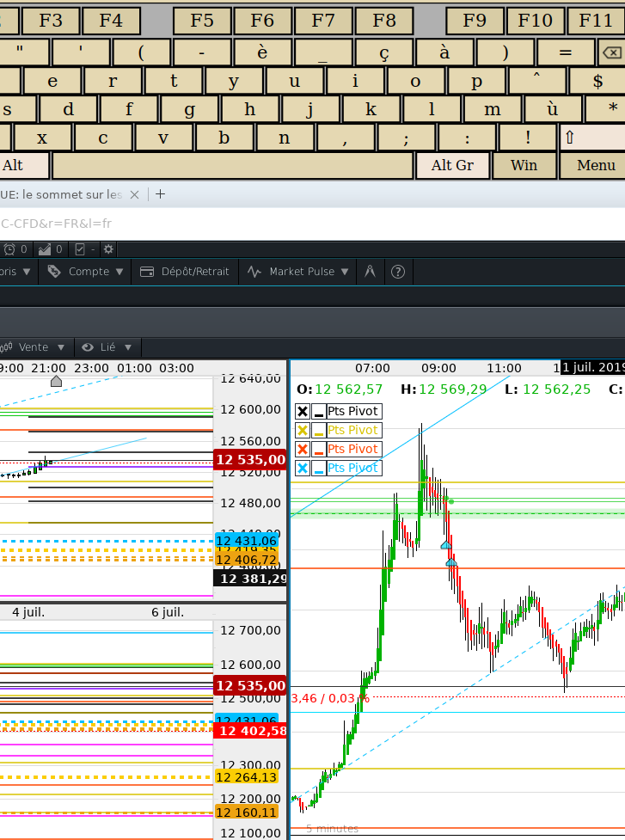Image resolution: width=625 pixels, height=840 pixels.
Task: Open the settings gear icon in status row
Action: [x=108, y=249]
